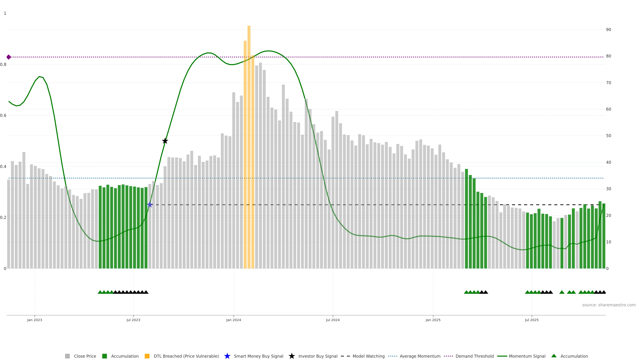Toggle Average Momentum legend item

click(420, 356)
